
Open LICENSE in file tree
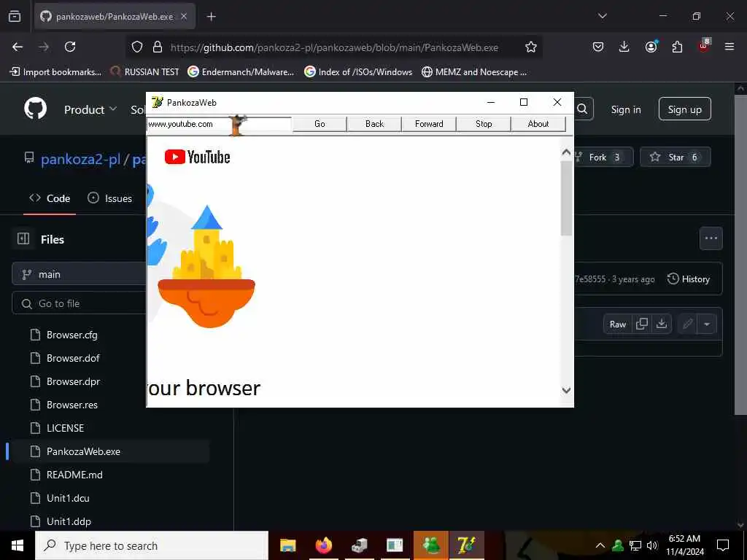click(x=65, y=428)
